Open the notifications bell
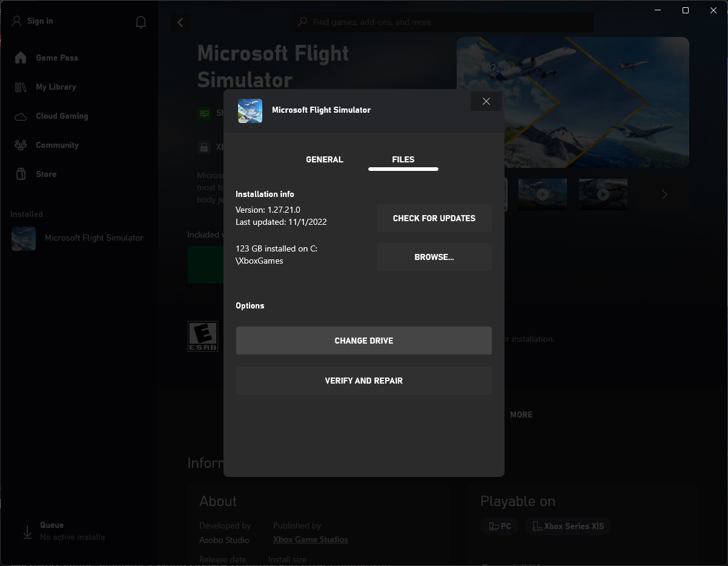728x566 pixels. (141, 22)
